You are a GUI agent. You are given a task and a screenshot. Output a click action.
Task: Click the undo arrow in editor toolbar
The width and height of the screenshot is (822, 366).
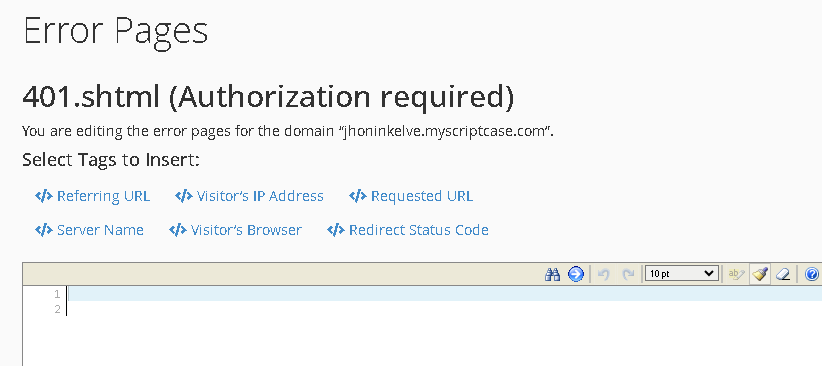(604, 274)
